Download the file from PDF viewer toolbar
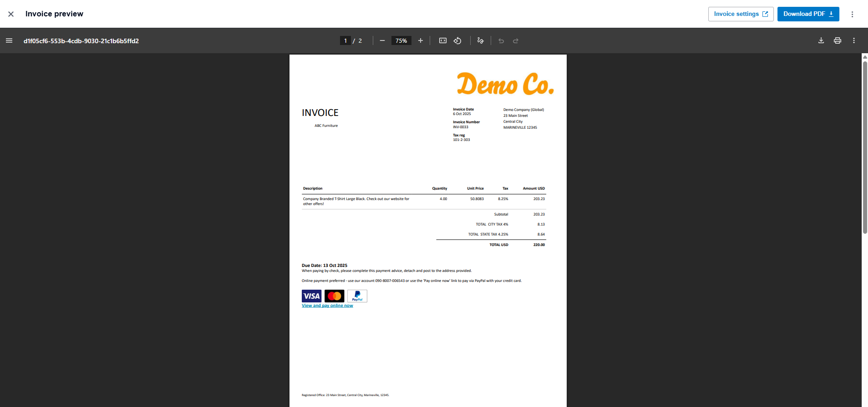This screenshot has height=407, width=868. coord(821,40)
